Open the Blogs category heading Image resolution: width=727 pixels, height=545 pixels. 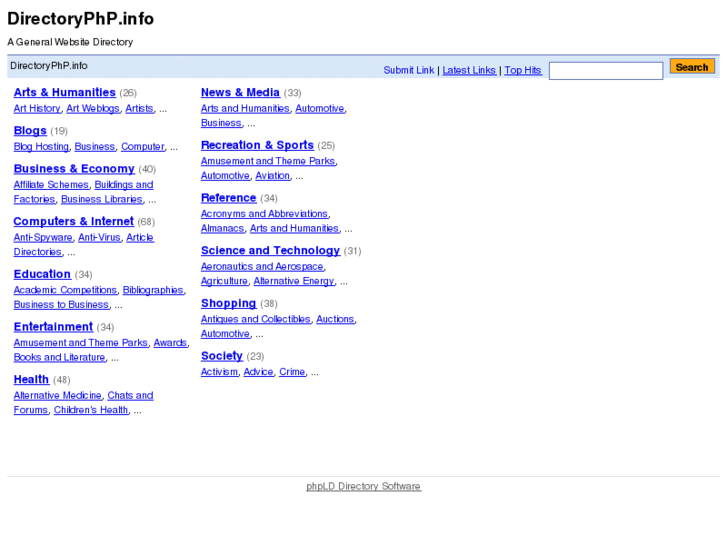30,131
